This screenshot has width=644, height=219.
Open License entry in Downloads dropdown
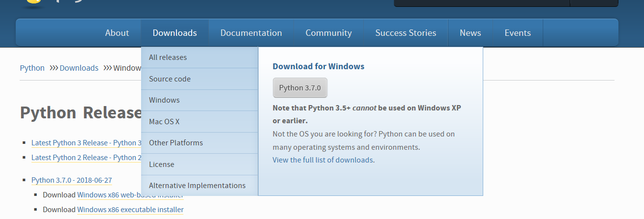point(161,164)
